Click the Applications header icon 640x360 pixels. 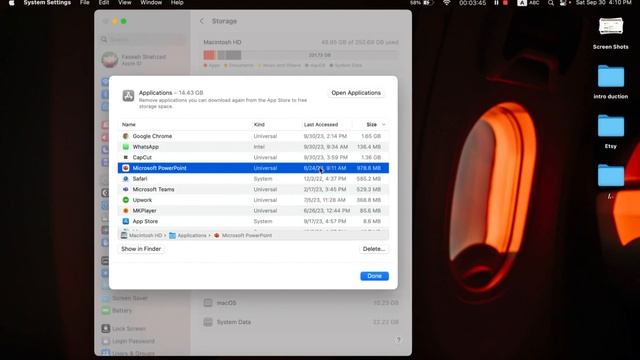(128, 96)
